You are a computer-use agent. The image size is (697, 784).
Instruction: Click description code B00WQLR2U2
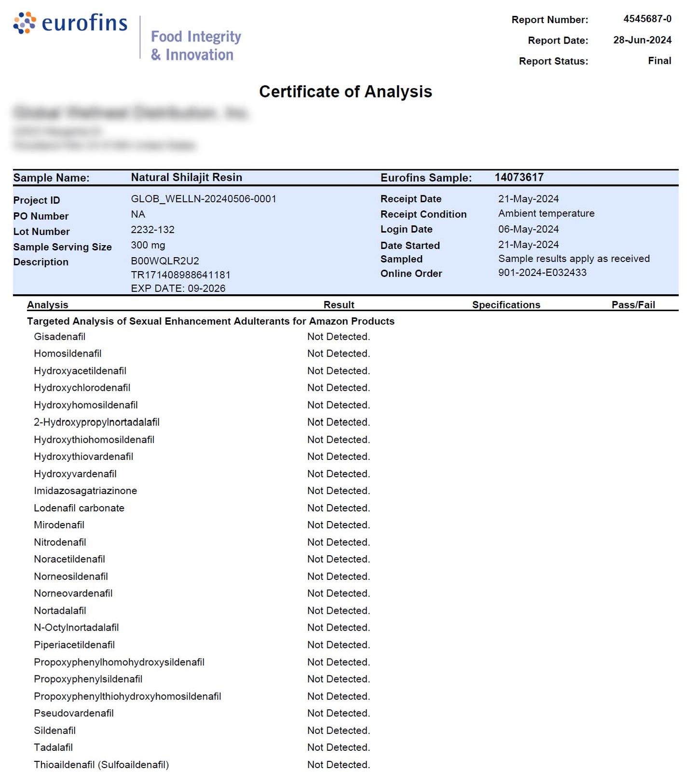click(165, 261)
